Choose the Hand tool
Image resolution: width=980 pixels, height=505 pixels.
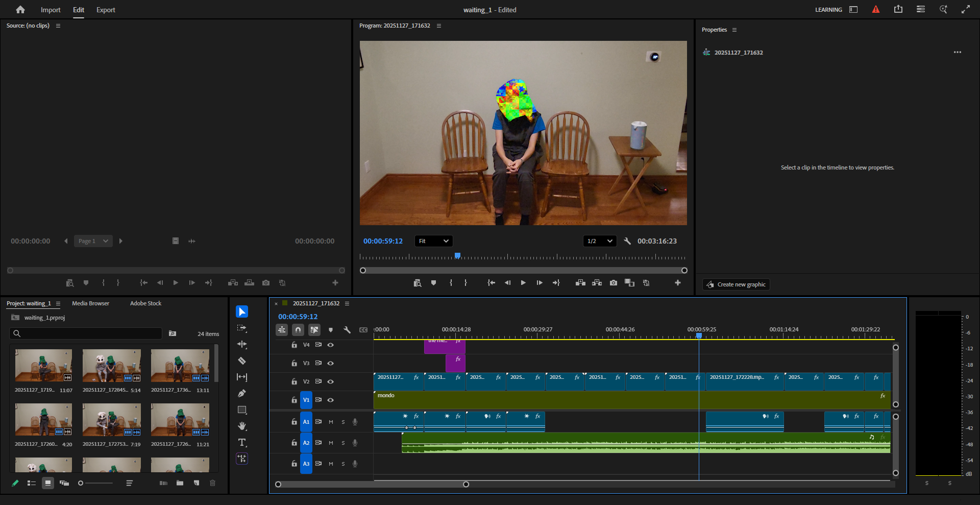[242, 426]
